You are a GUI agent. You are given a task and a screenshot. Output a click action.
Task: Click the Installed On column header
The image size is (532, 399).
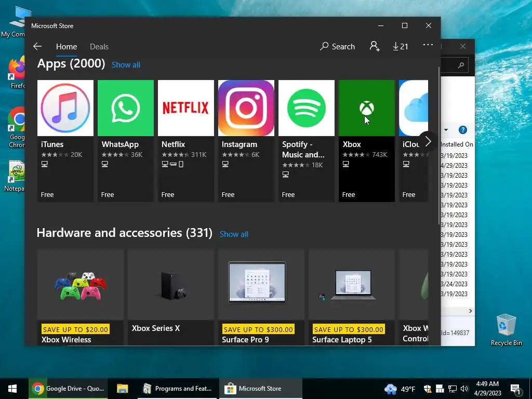457,144
